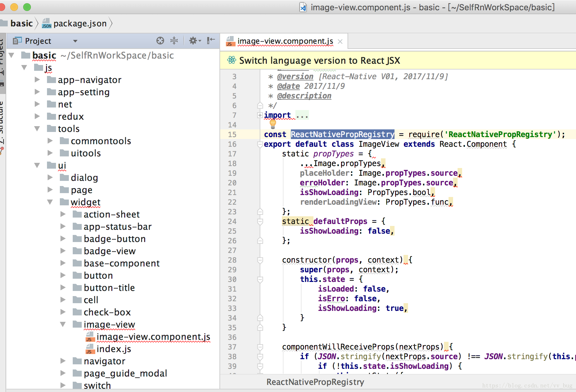Click the fold marker at line 28 constructor
Image resolution: width=576 pixels, height=392 pixels.
tap(260, 260)
